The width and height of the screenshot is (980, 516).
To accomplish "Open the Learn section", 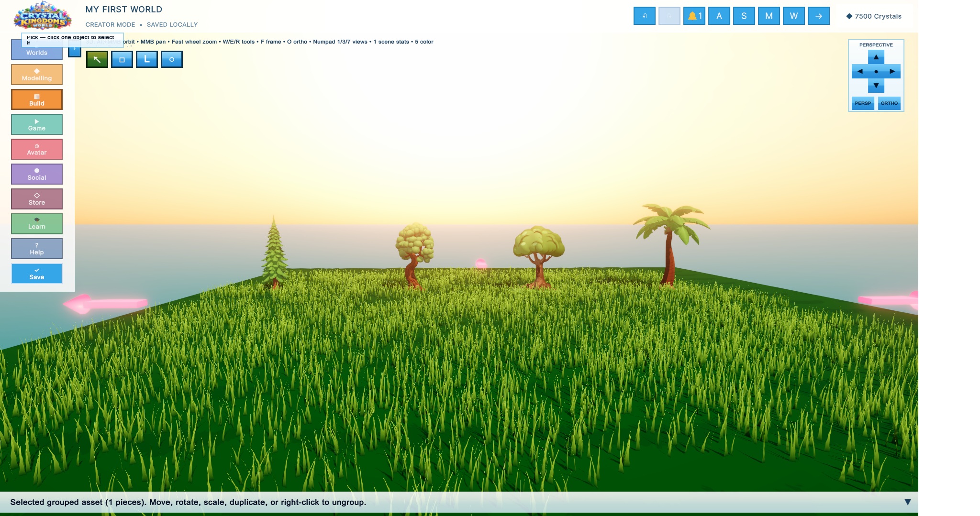I will click(37, 224).
